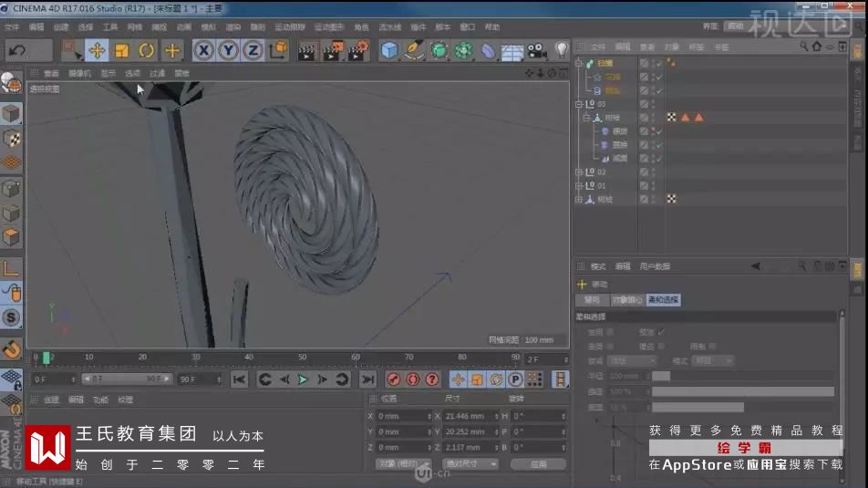Toggle enable checkmark on top sweep object
This screenshot has height=488, width=868.
(659, 63)
